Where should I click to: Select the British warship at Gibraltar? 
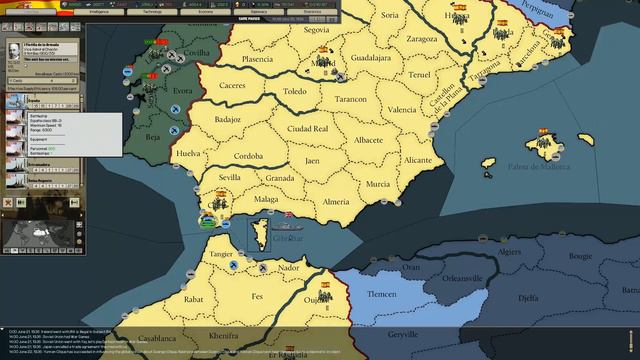click(287, 227)
